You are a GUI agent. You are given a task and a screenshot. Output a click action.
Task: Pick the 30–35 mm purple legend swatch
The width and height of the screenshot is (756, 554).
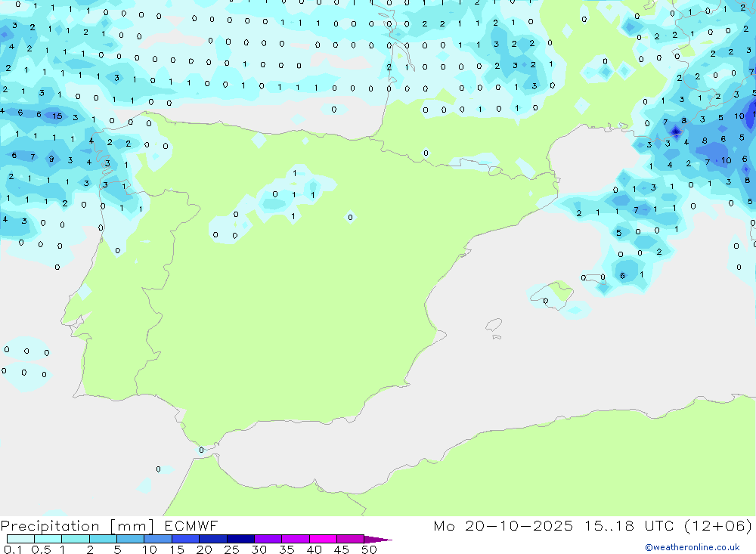click(268, 539)
